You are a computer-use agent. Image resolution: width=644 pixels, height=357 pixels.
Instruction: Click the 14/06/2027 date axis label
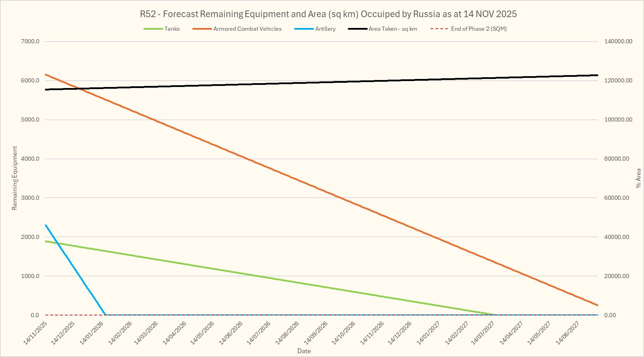pyautogui.click(x=568, y=333)
